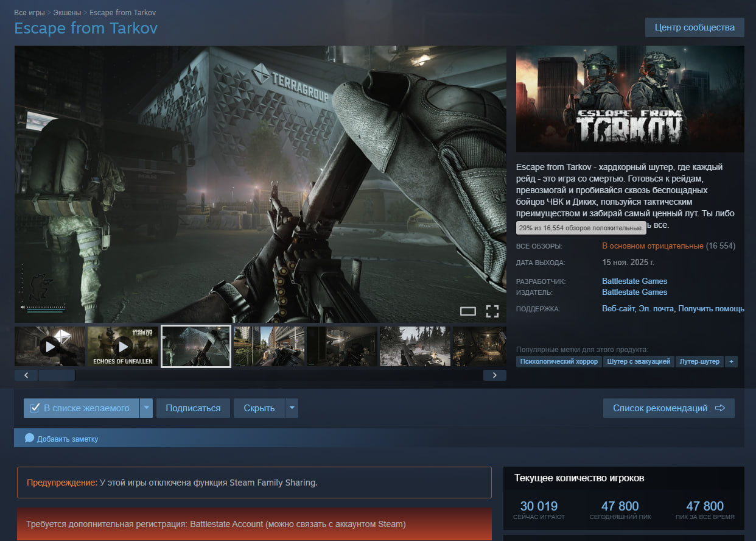The width and height of the screenshot is (756, 541).
Task: Toggle theater mode icon on media viewer
Action: coord(467,311)
